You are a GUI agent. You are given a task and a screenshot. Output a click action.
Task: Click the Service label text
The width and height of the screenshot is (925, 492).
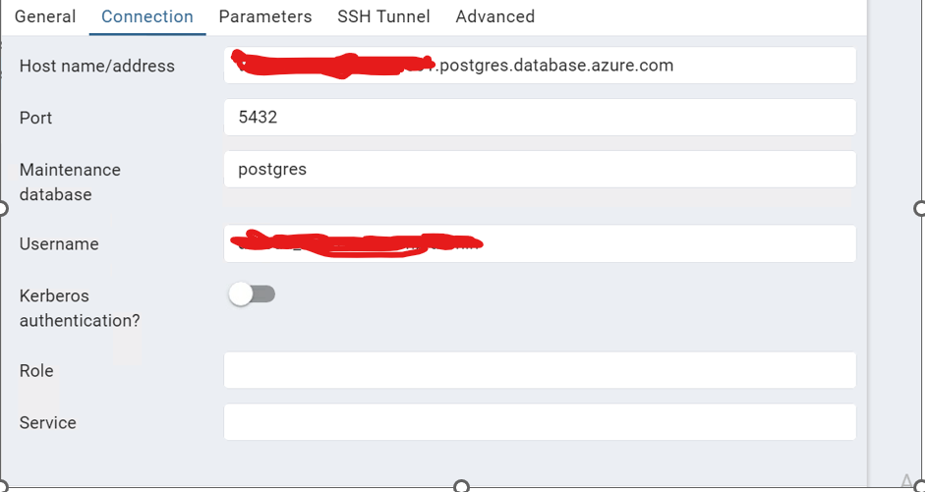(48, 423)
